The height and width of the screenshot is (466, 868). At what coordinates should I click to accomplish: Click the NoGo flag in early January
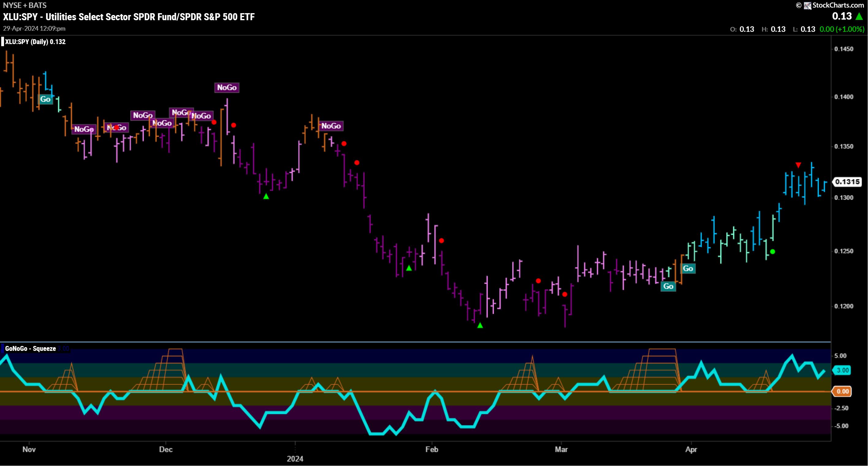[x=331, y=126]
